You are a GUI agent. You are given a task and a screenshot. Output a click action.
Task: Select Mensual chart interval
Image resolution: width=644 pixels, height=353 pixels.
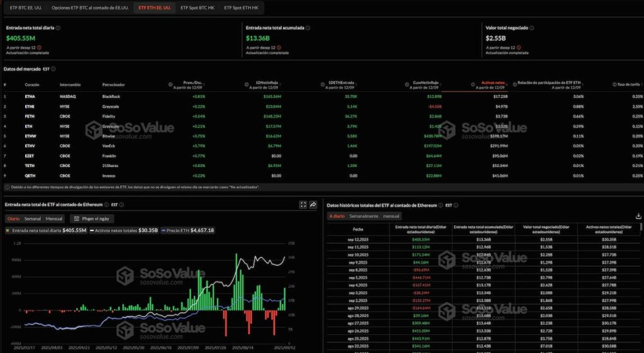[x=54, y=219]
